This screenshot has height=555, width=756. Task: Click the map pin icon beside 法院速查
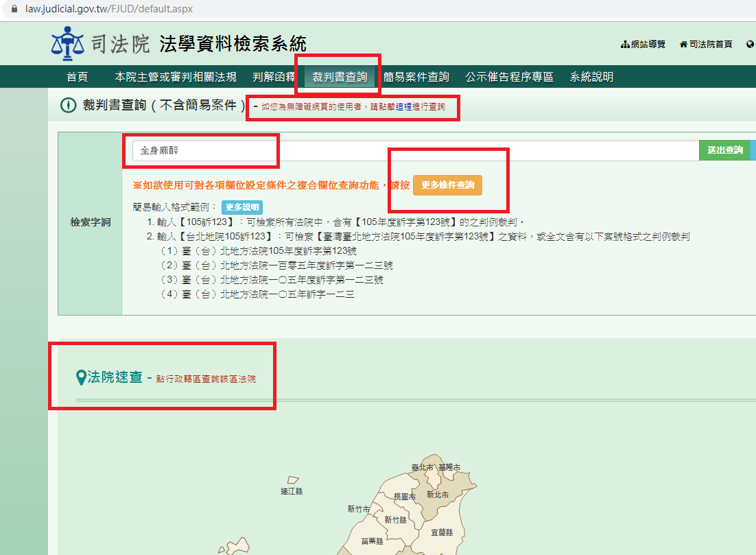click(x=81, y=377)
